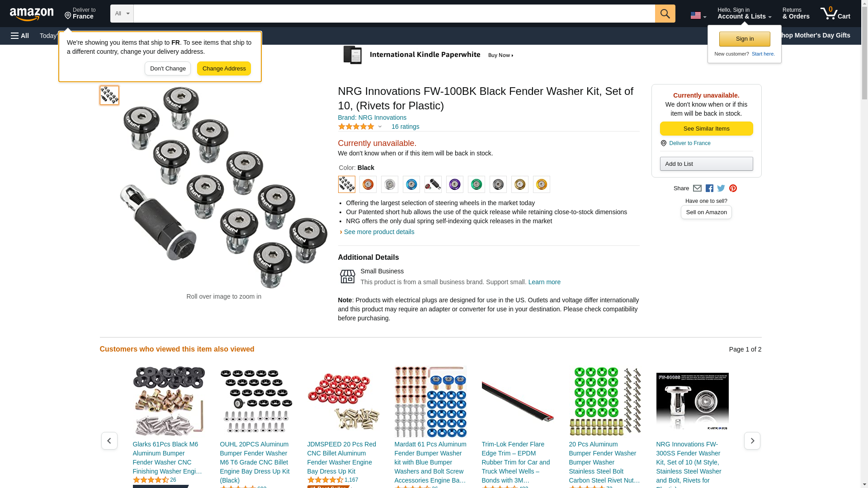Image resolution: width=868 pixels, height=488 pixels.
Task: Share product on Twitter icon
Action: (x=721, y=188)
